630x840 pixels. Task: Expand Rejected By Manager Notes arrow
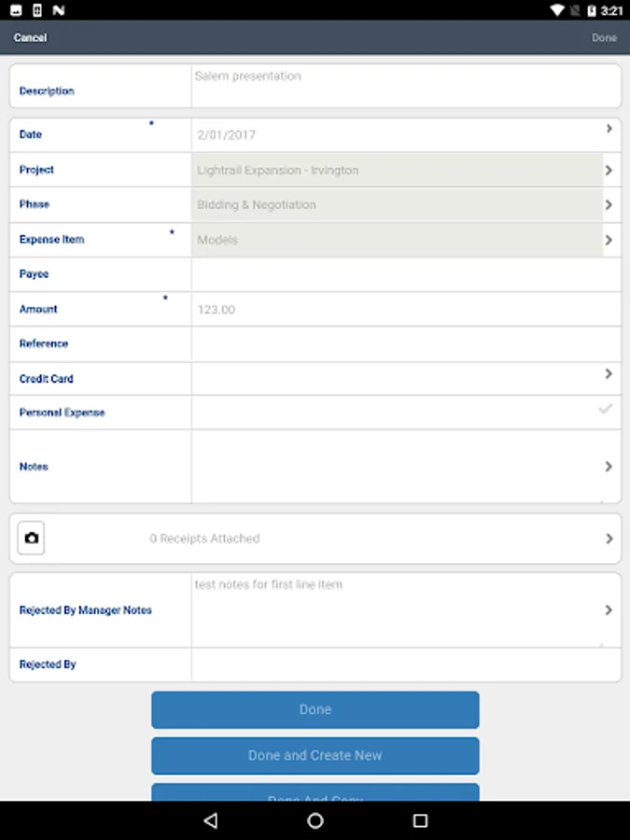tap(609, 610)
